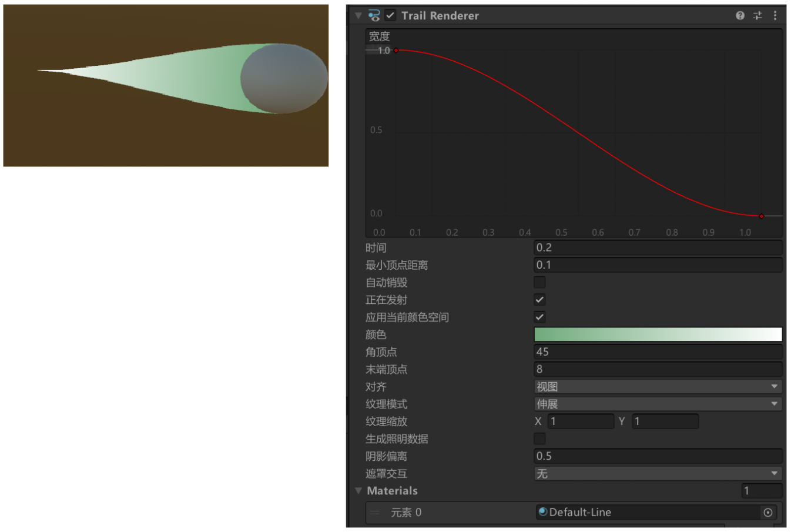Click the 阴影偏离 property label
The width and height of the screenshot is (791, 532).
point(387,456)
